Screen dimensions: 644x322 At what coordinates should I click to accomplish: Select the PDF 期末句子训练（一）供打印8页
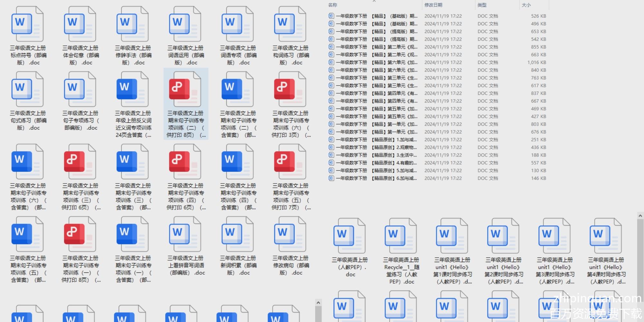[80, 235]
